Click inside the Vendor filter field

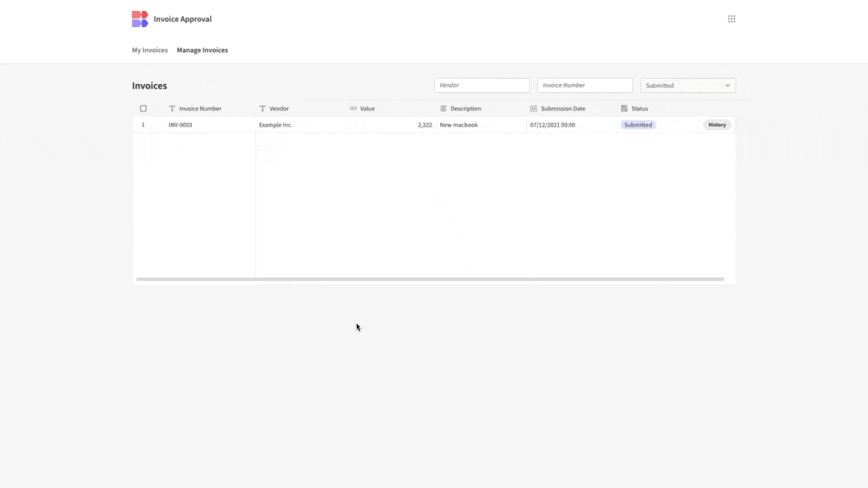[x=481, y=85]
